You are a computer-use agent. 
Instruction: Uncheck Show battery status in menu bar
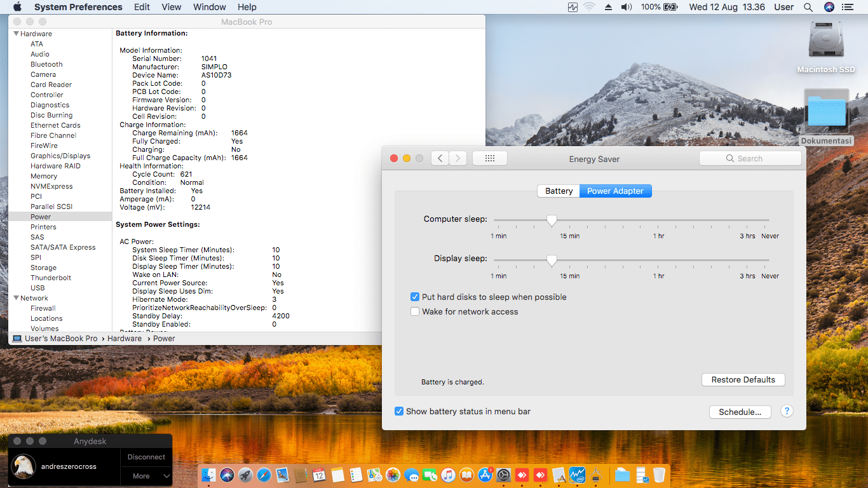coord(399,411)
